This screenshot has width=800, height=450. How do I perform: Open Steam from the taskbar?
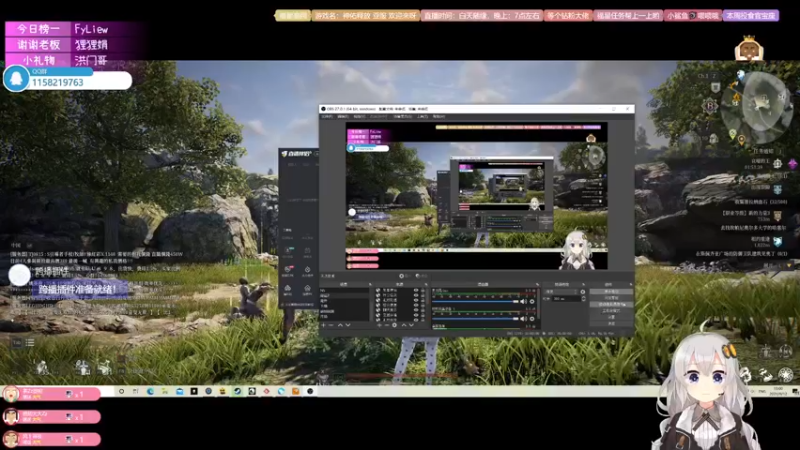pyautogui.click(x=237, y=391)
